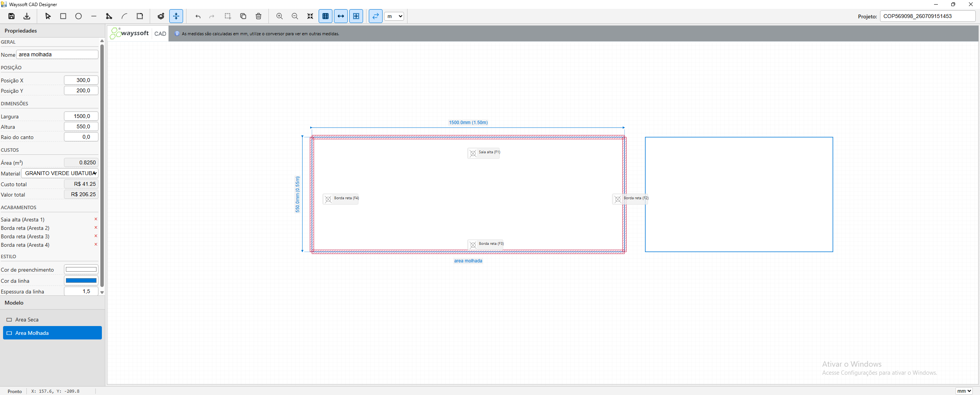This screenshot has width=980, height=395.
Task: Select the circle drawing tool
Action: (x=79, y=16)
